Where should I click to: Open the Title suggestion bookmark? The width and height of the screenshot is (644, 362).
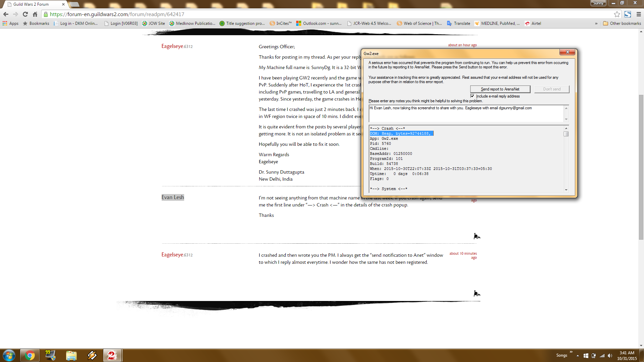(x=242, y=23)
